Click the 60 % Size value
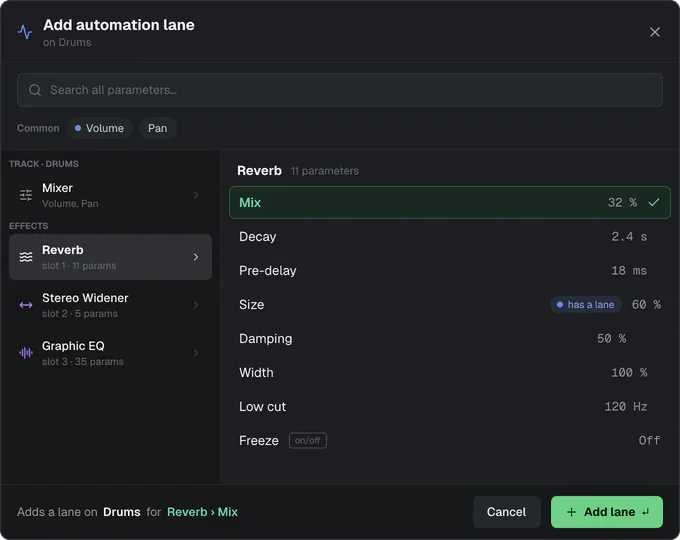The height and width of the screenshot is (540, 680). pos(646,304)
